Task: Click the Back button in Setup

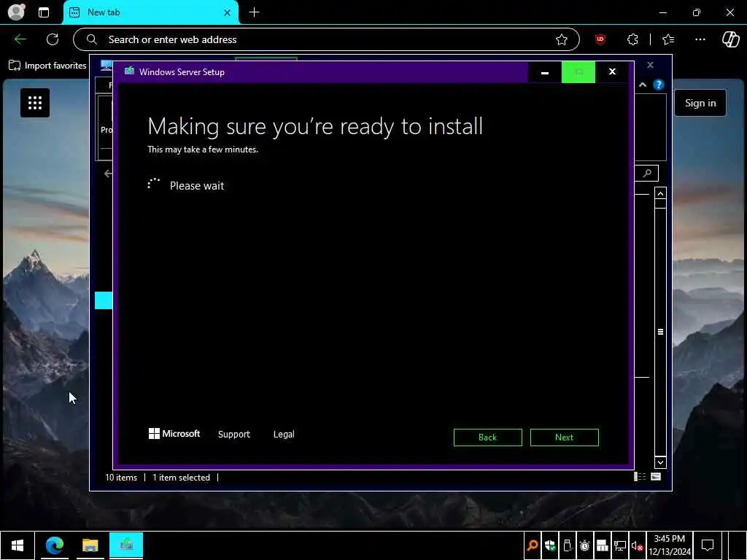Action: [487, 437]
